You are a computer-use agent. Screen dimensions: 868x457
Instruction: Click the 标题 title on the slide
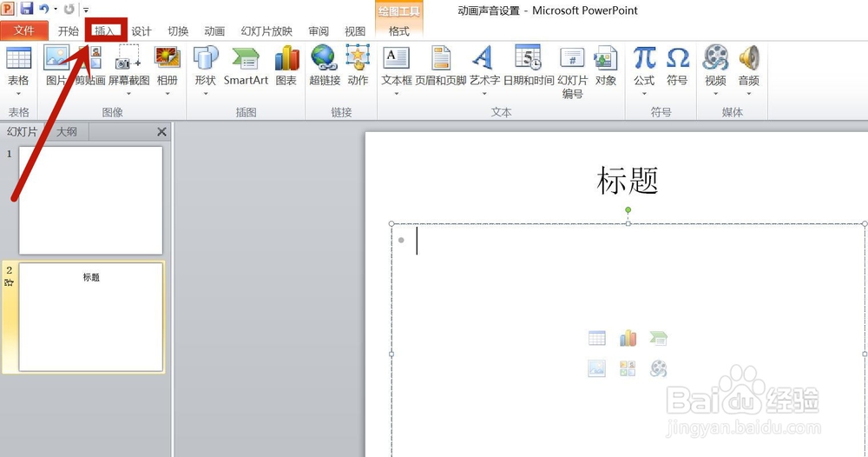tap(628, 181)
